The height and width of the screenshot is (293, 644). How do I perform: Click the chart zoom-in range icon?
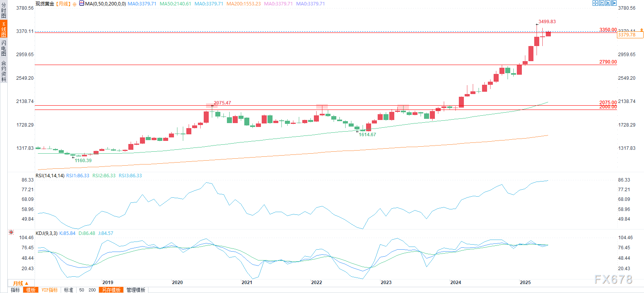coord(601,3)
